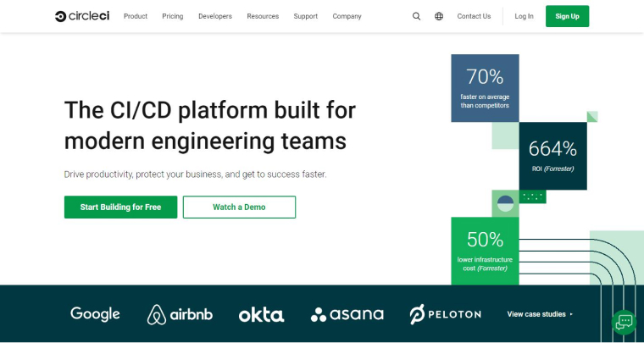644x343 pixels.
Task: Click the 50% lower infrastructure cost tile
Action: [x=485, y=251]
